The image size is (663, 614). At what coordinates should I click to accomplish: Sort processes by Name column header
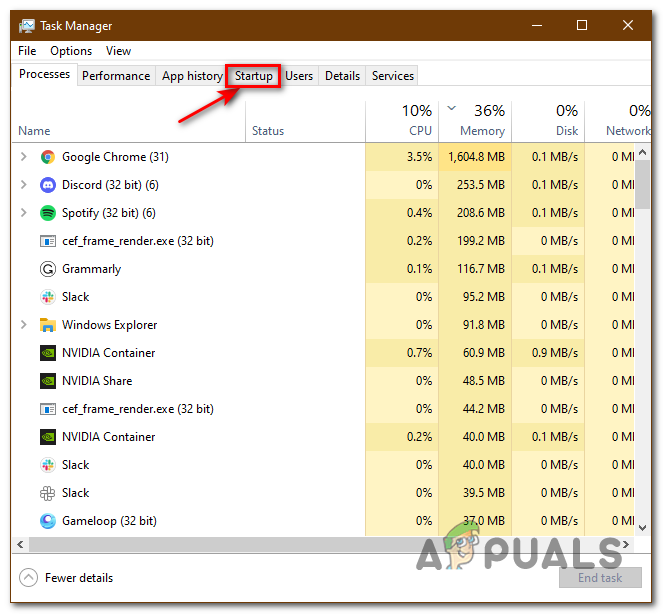coord(129,122)
